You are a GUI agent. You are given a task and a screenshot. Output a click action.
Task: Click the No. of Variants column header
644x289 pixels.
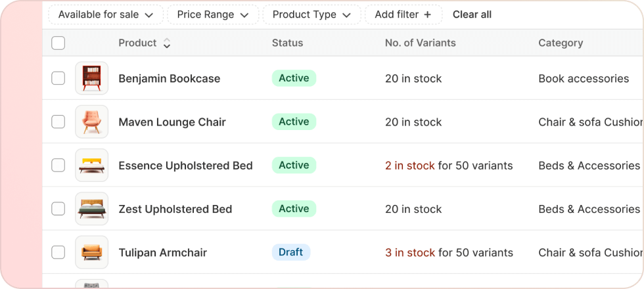point(420,43)
